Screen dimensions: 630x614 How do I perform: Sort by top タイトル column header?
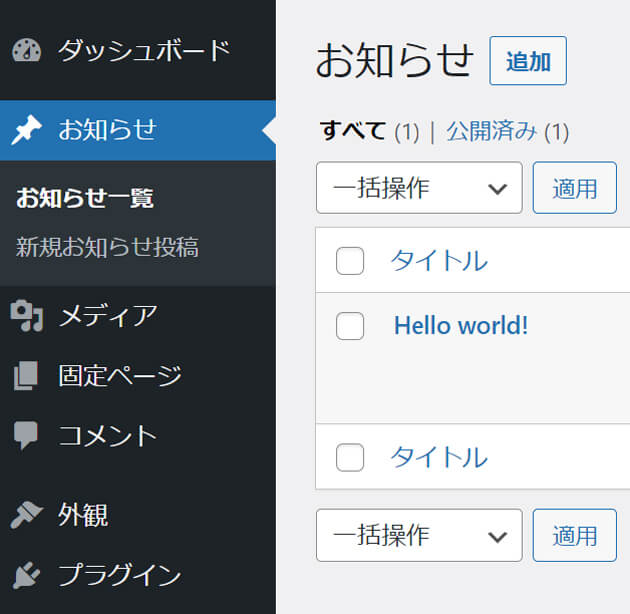[439, 261]
